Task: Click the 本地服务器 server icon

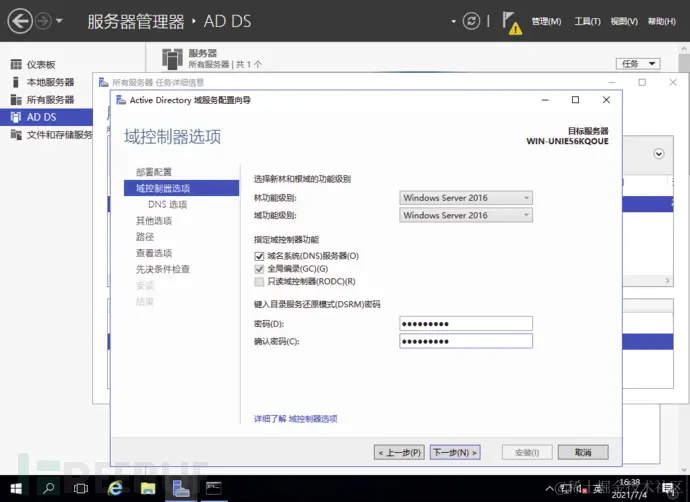Action: coord(16,82)
